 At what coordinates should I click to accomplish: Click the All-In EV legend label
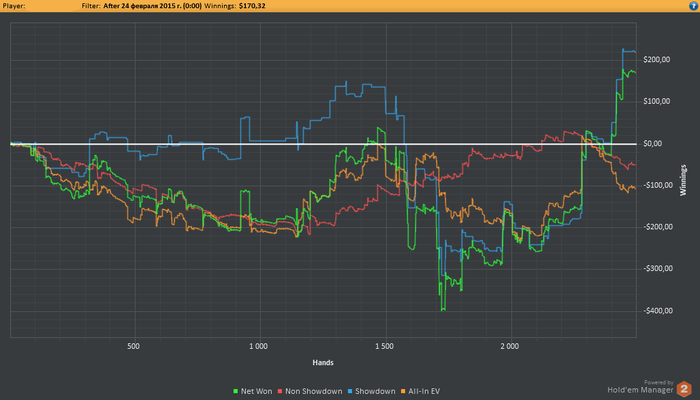tap(424, 391)
